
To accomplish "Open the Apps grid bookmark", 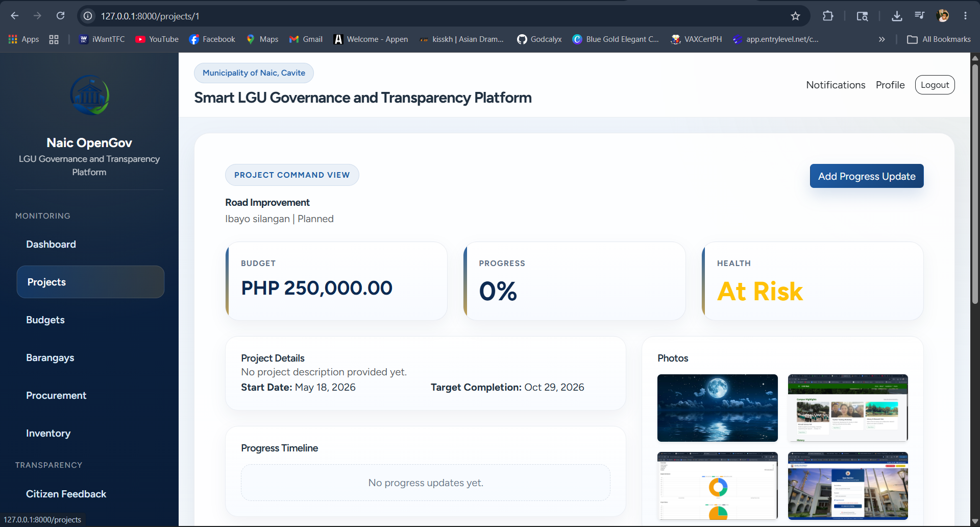I will coord(24,39).
